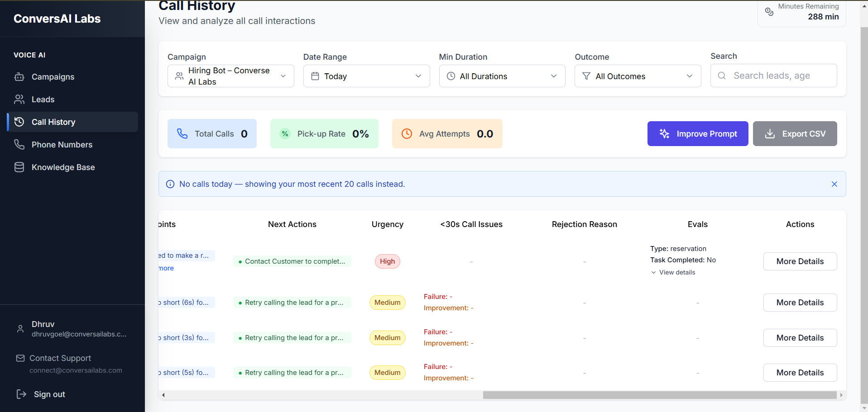Viewport: 868px width, 412px height.
Task: Open the Date Range Today dropdown
Action: click(x=367, y=76)
